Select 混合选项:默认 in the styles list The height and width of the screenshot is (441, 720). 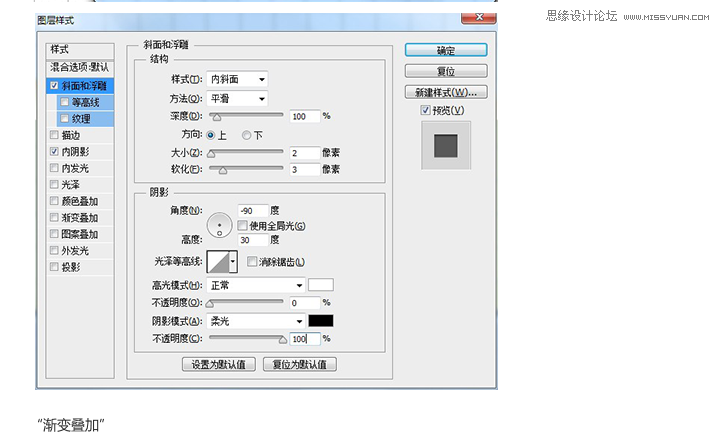80,67
